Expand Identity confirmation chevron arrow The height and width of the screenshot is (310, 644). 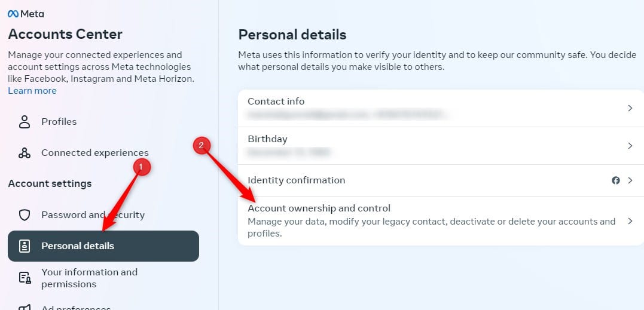[x=630, y=180]
